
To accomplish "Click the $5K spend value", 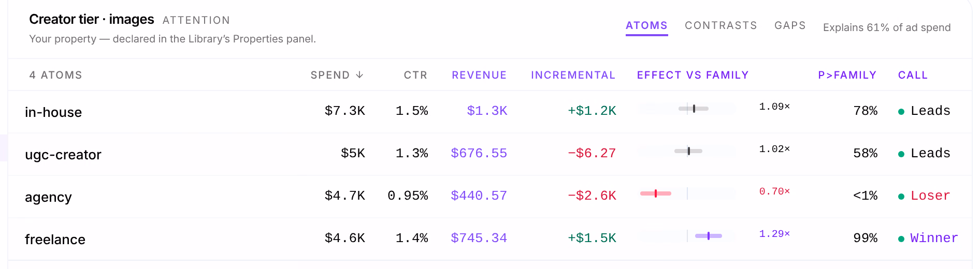I will pyautogui.click(x=353, y=153).
